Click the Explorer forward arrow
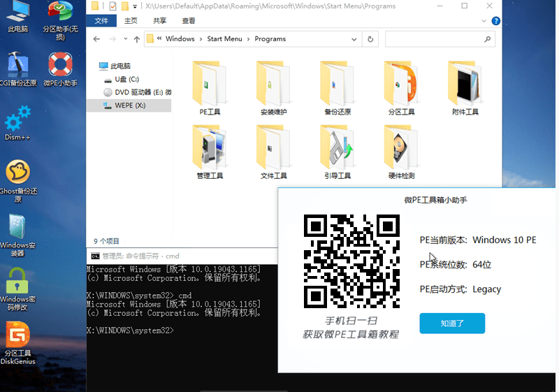Image resolution: width=559 pixels, height=392 pixels. (112, 39)
